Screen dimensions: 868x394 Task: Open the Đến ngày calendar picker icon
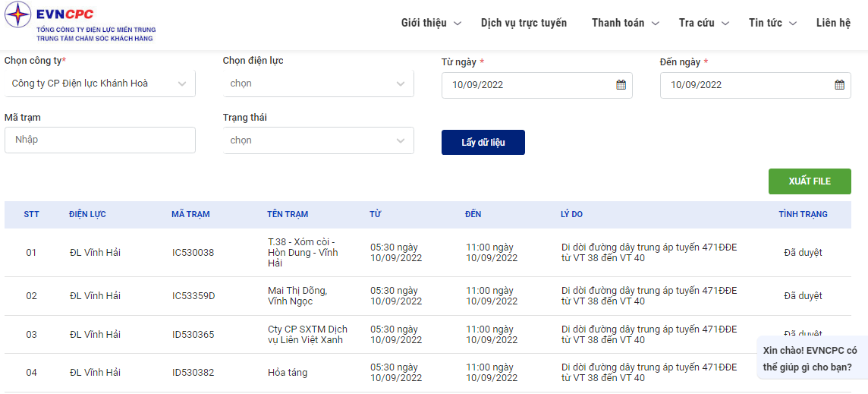tap(839, 85)
